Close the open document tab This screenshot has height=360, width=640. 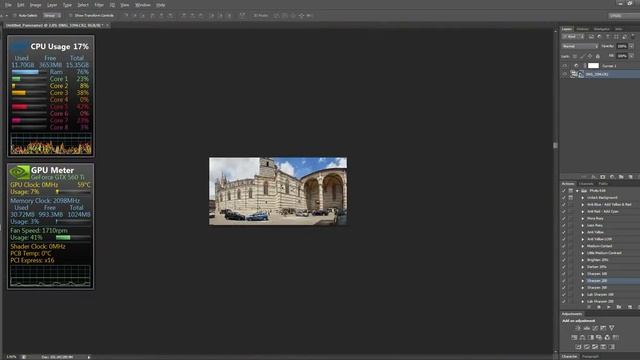(107, 25)
